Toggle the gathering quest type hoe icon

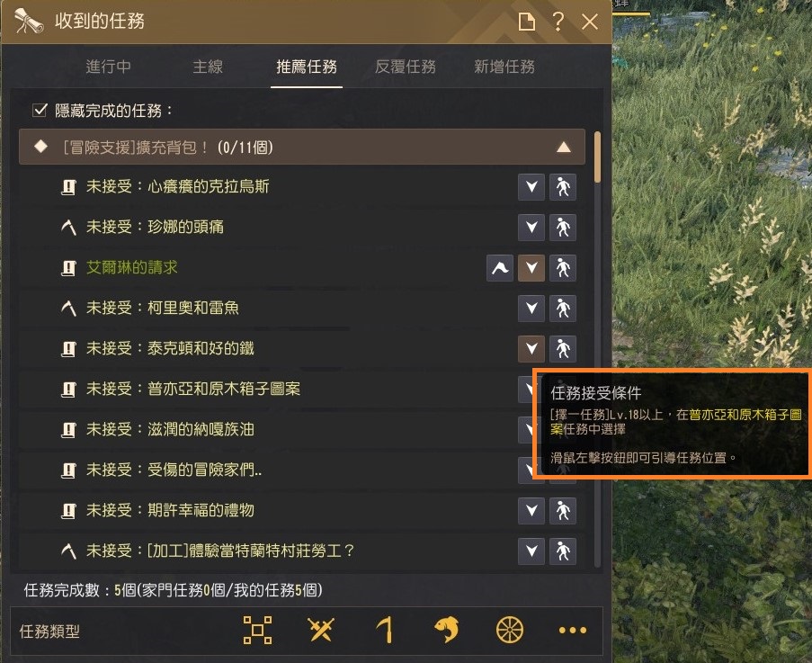point(384,630)
